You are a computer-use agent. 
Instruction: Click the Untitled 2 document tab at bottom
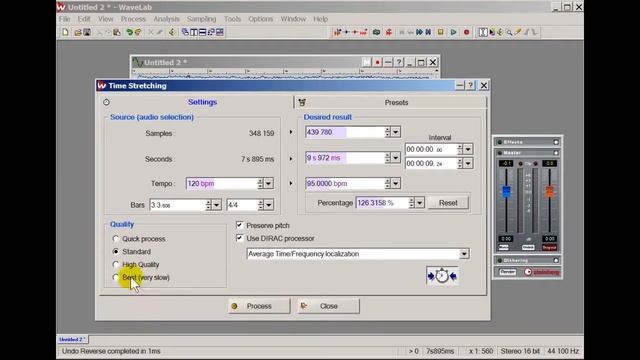click(x=72, y=340)
